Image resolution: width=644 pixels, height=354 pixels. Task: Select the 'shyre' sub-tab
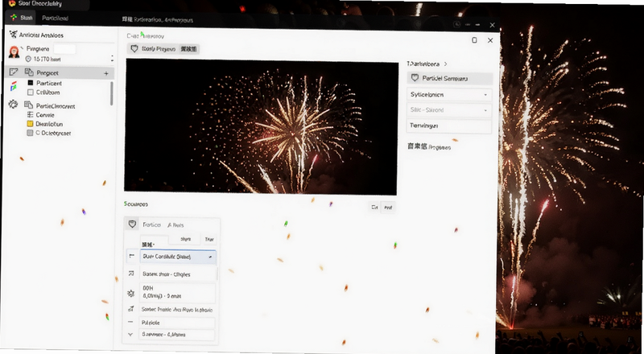[x=186, y=239]
